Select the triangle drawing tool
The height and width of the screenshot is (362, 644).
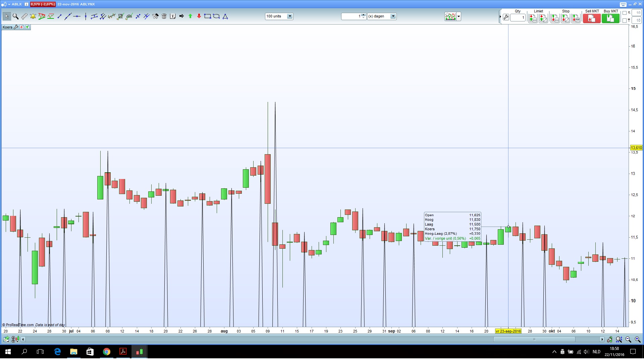225,16
